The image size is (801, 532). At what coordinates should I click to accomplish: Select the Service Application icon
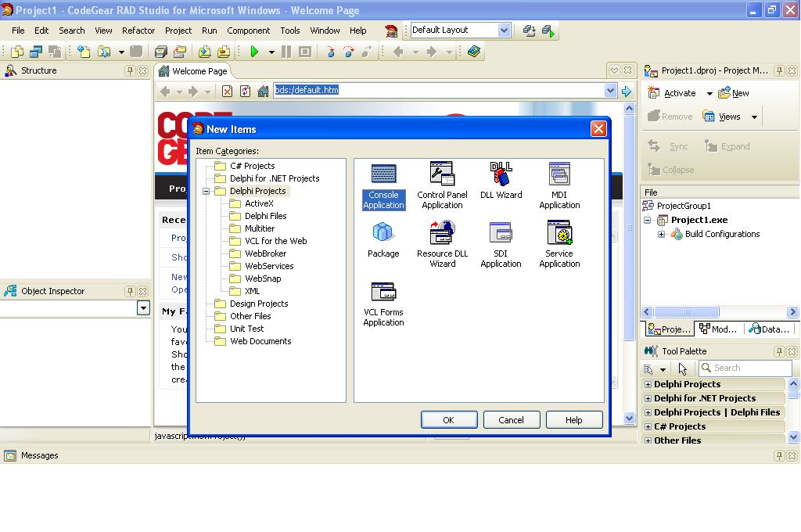coord(559,232)
